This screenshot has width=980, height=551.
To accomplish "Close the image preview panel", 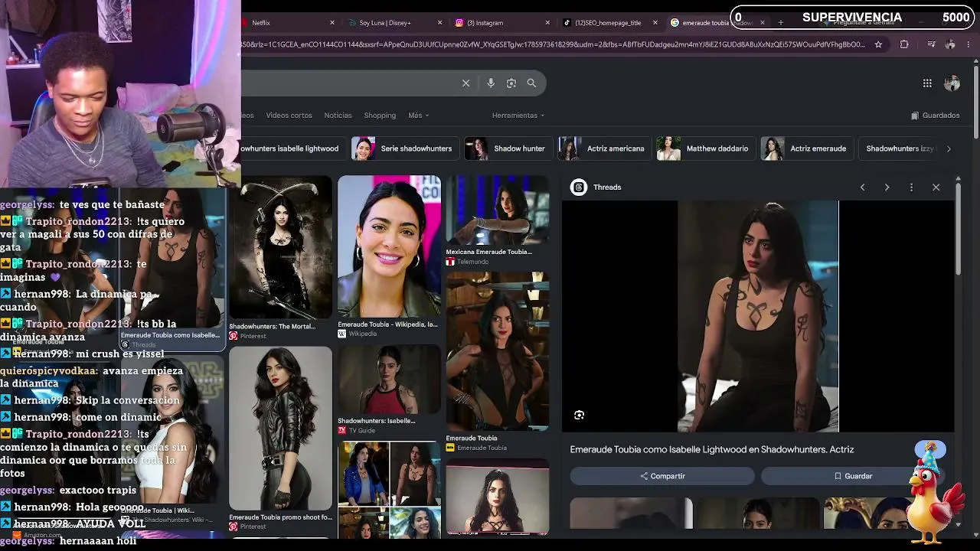I will [936, 187].
